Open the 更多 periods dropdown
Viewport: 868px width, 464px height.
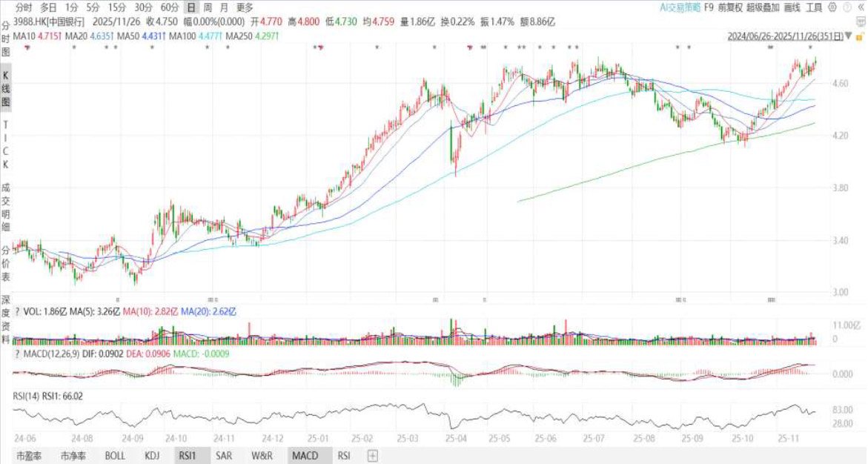[x=244, y=7]
